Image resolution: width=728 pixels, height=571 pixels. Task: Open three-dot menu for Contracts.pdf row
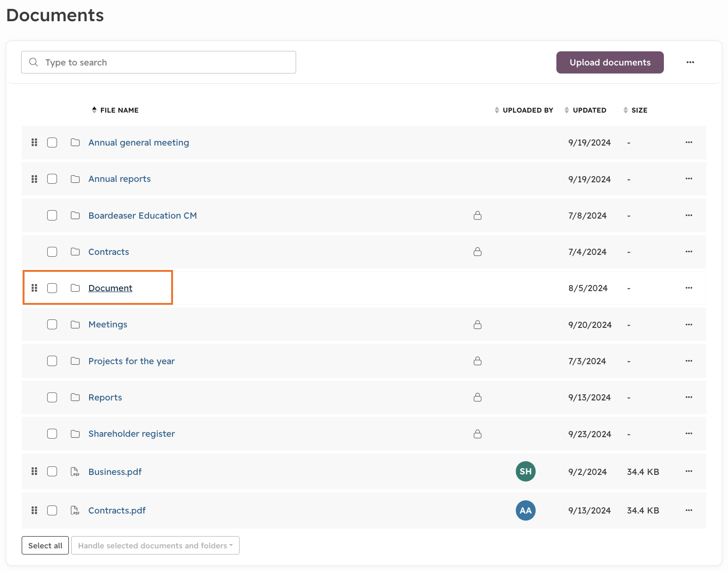coord(689,510)
